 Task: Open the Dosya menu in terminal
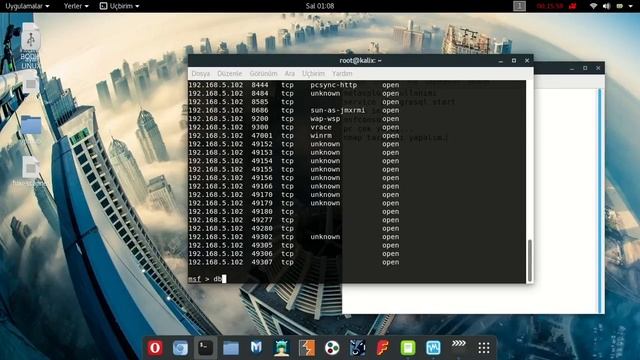click(200, 73)
